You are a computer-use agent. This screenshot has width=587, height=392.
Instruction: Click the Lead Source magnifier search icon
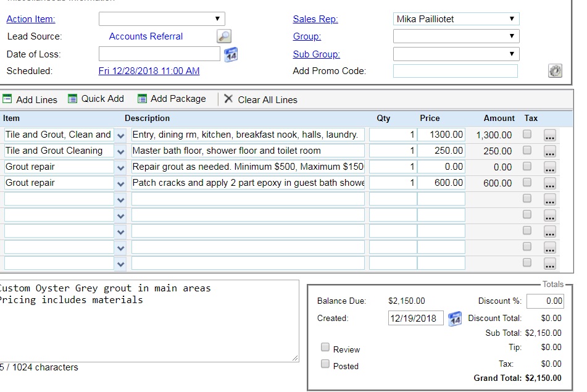pyautogui.click(x=224, y=36)
